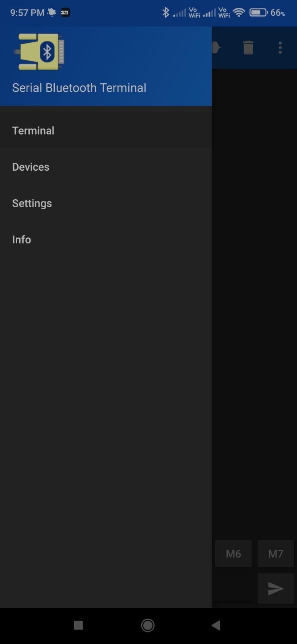The width and height of the screenshot is (297, 644).
Task: Click the partially hidden connect icon
Action: 216,47
